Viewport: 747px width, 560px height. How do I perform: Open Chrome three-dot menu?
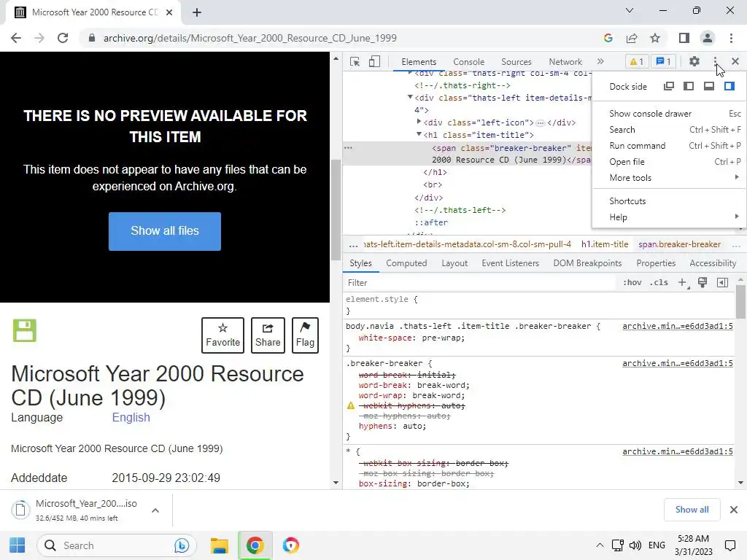click(x=731, y=38)
